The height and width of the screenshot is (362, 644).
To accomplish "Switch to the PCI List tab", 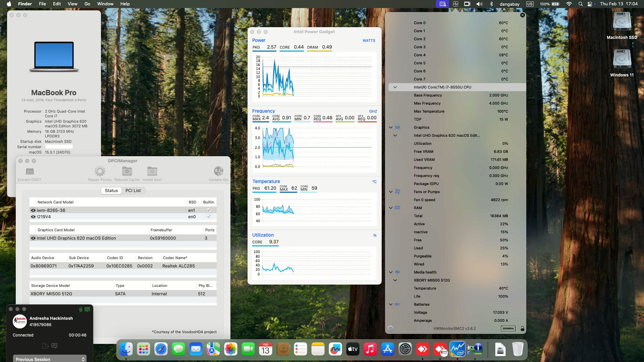I will click(x=133, y=190).
